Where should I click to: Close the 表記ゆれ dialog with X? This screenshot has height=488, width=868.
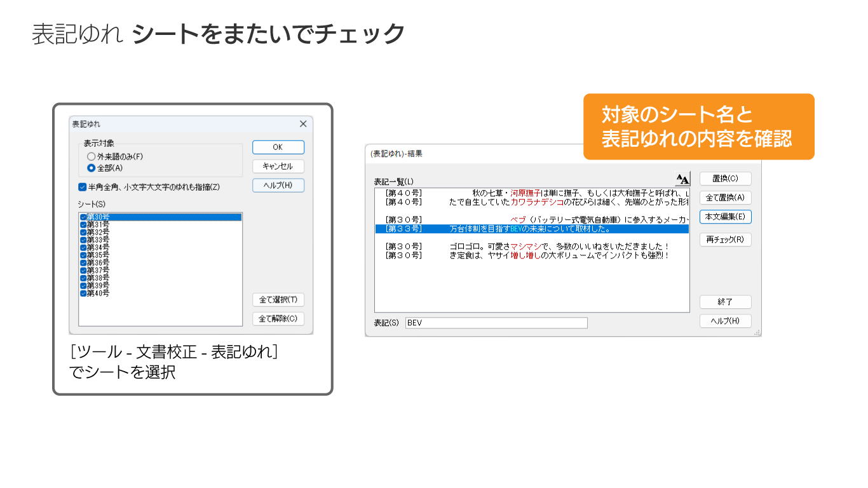(x=303, y=124)
